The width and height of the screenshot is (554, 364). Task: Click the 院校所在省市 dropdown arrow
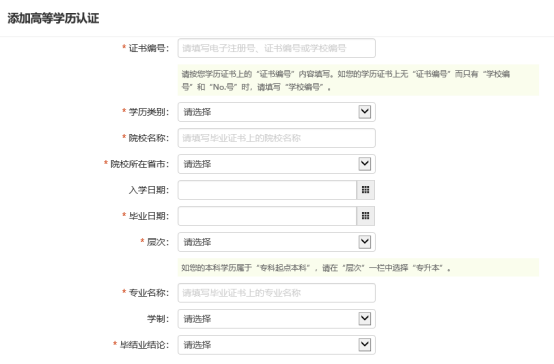click(365, 164)
